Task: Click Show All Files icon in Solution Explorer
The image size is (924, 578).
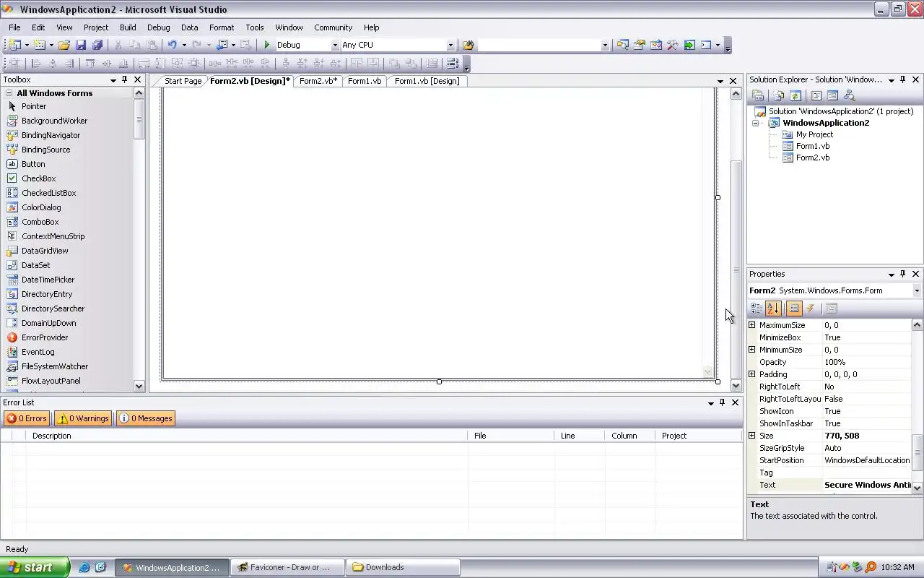Action: coord(778,95)
